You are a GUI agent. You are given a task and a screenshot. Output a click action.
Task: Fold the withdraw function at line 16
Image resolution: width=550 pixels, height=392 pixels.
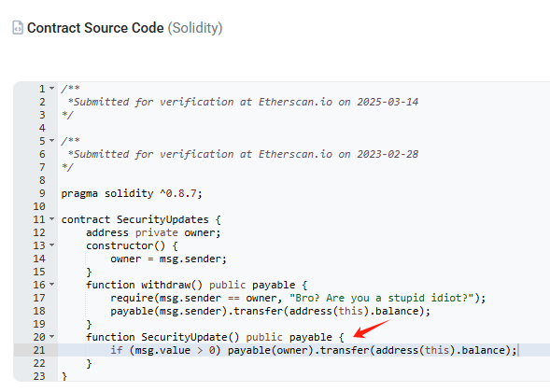click(x=52, y=285)
